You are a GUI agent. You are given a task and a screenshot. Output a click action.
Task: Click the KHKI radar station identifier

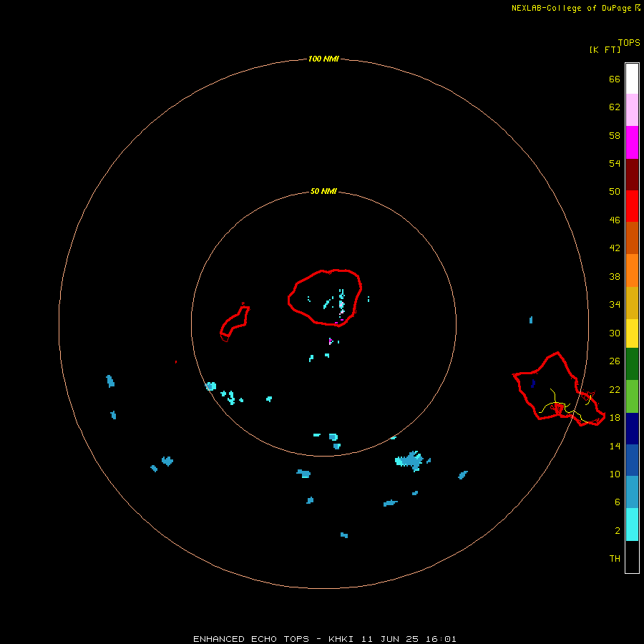(342, 639)
